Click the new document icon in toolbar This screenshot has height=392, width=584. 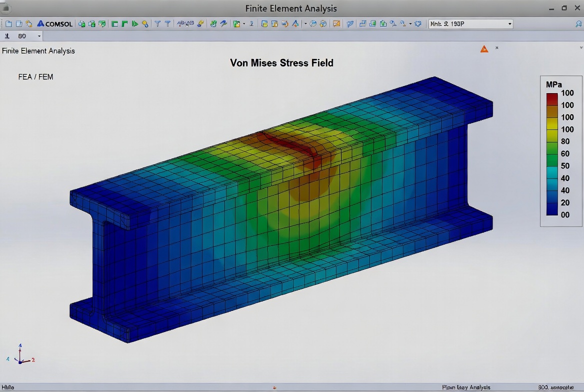[x=8, y=23]
